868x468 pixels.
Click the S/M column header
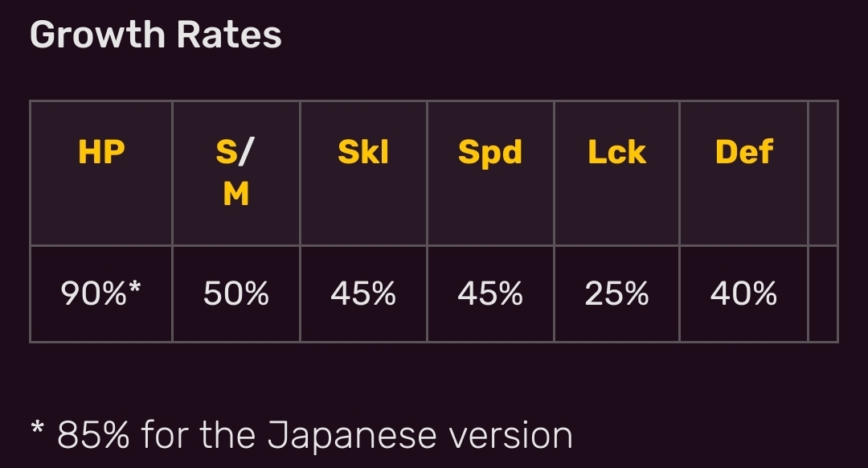coord(235,172)
